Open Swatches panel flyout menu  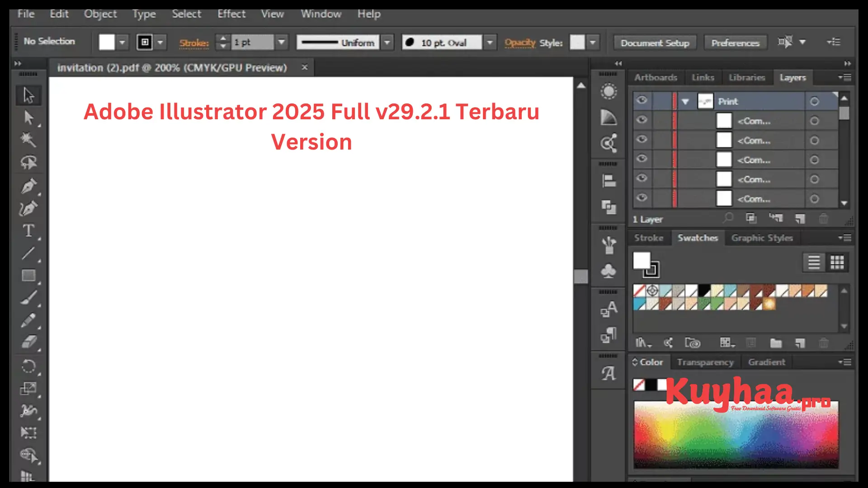pos(845,238)
